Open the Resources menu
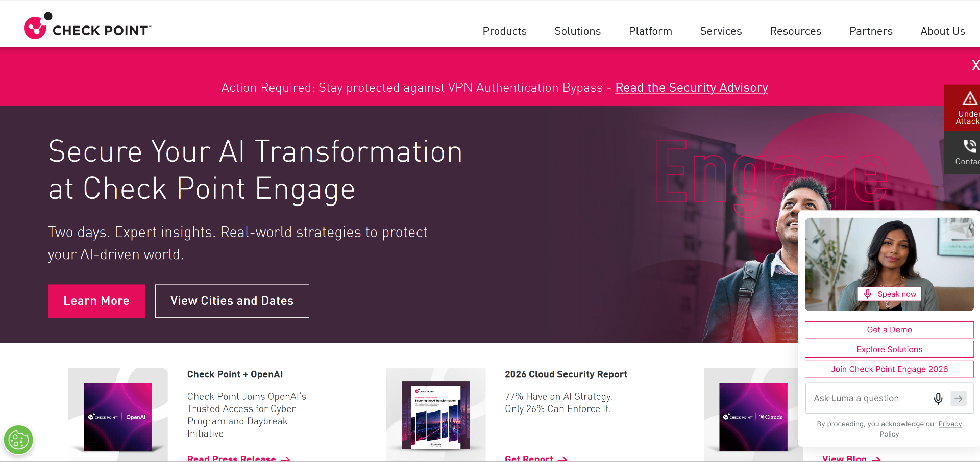Viewport: 980px width, 462px height. coord(795,31)
